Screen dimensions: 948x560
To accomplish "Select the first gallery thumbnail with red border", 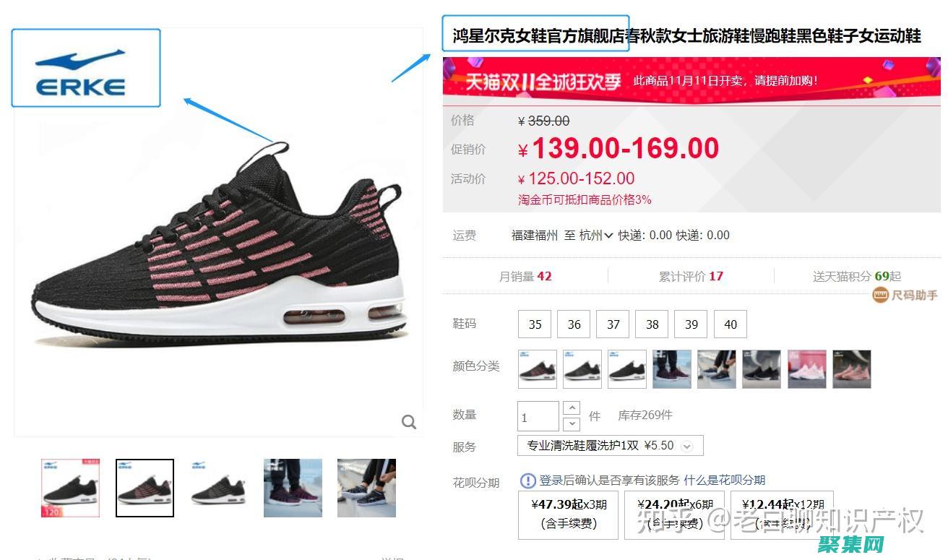I will 70,488.
